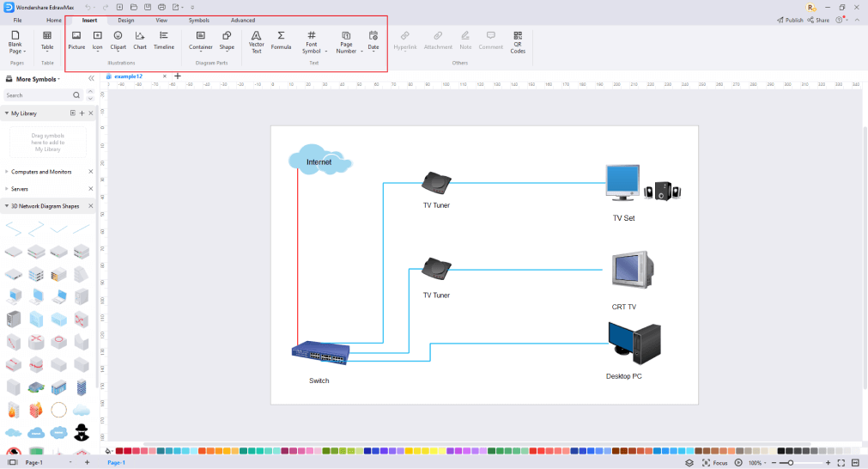
Task: Zoom out with the minus button
Action: coord(774,462)
